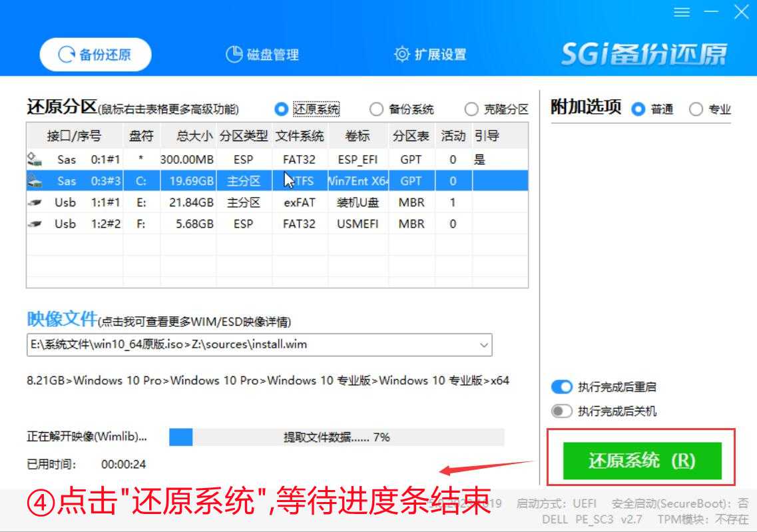Image resolution: width=757 pixels, height=532 pixels.
Task: Click the extraction progress bar
Action: [x=336, y=437]
